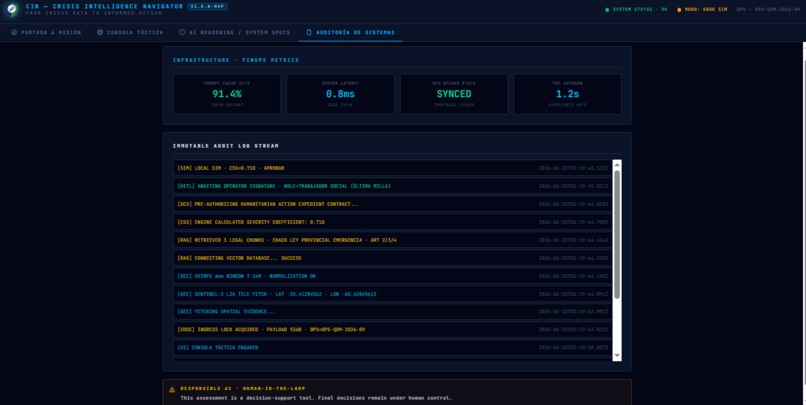The image size is (806, 405).
Task: Click the CIN compass logo icon
Action: point(11,9)
